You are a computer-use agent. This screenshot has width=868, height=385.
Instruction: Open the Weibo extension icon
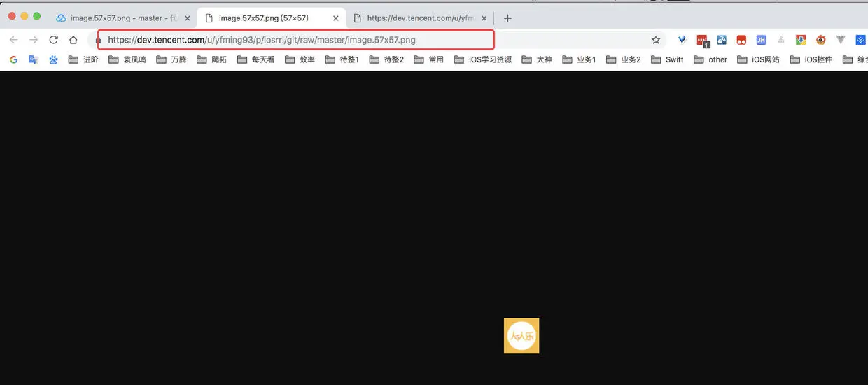[x=821, y=40]
